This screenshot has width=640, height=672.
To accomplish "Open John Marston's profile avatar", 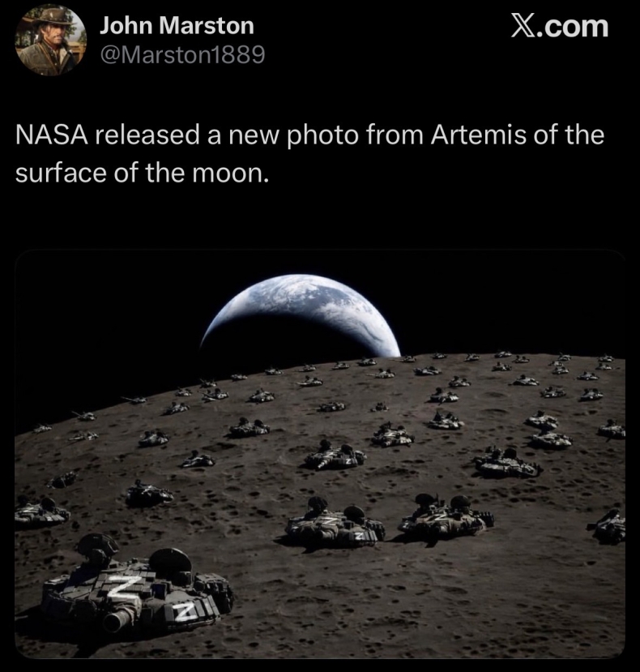I will click(51, 40).
